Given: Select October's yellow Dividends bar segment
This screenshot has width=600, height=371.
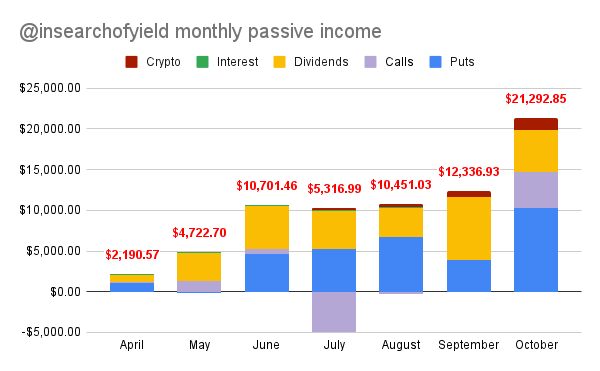Looking at the screenshot, I should 536,151.
